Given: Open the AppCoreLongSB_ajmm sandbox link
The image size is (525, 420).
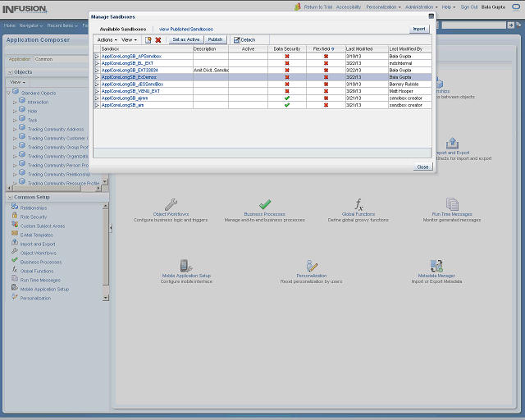Looking at the screenshot, I should [x=126, y=98].
